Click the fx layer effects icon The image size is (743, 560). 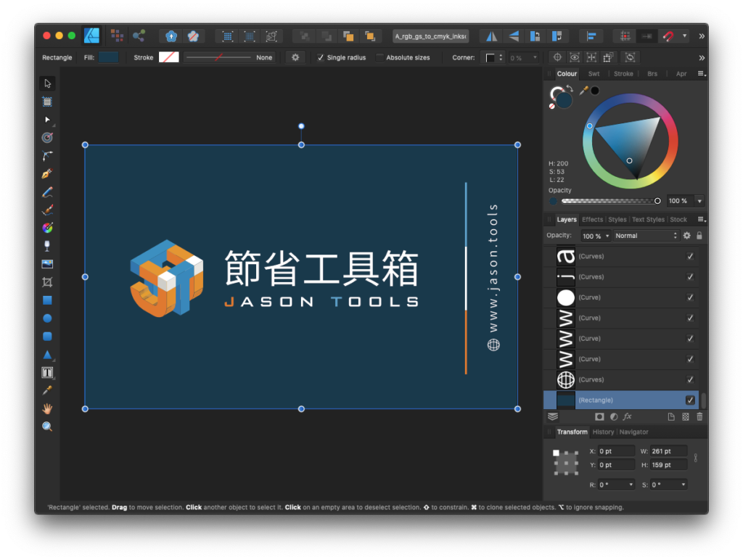point(628,416)
